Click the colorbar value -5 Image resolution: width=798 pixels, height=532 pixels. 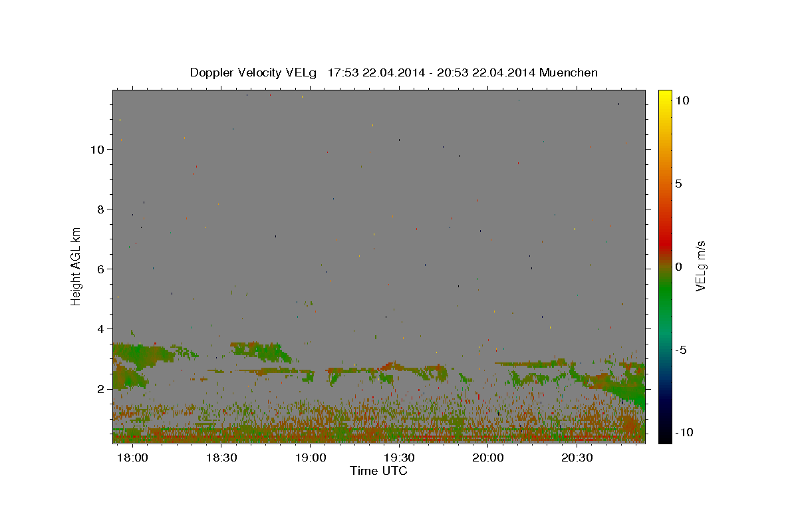(682, 350)
